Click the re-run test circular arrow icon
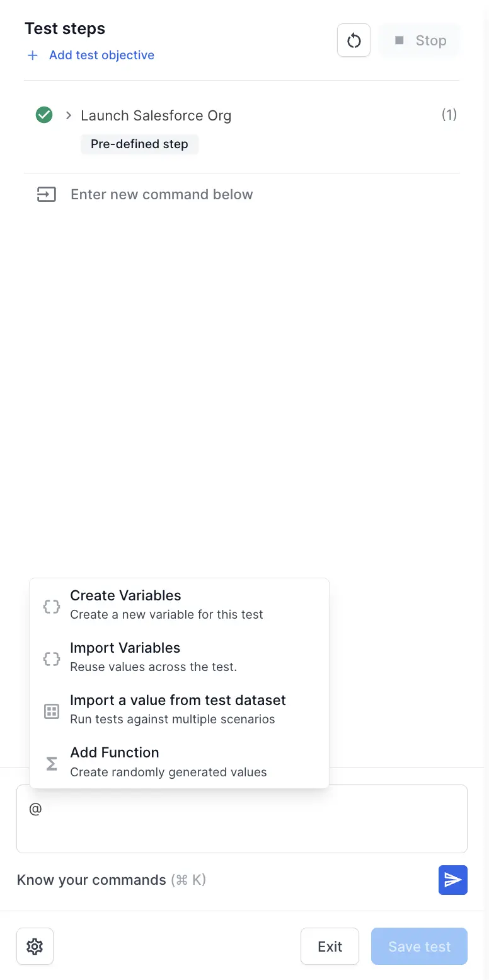 click(354, 40)
